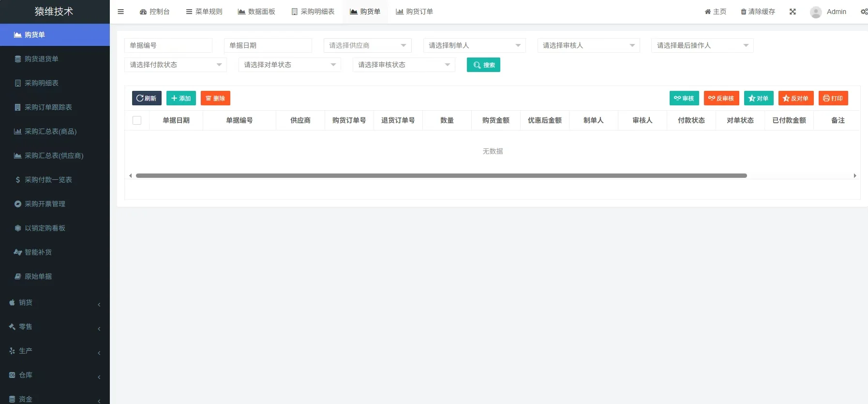Open the 请选择审核状态 dropdown
This screenshot has height=404, width=868.
(x=404, y=65)
